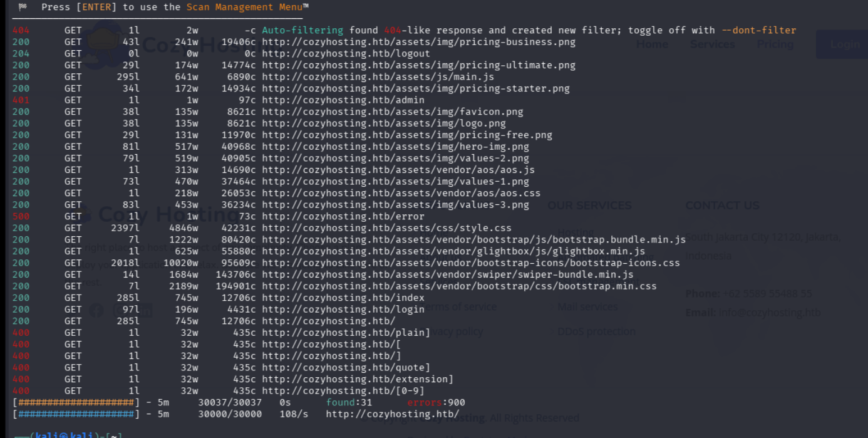This screenshot has height=438, width=868.
Task: Click the checkered flag icon in terminal header
Action: (x=23, y=7)
